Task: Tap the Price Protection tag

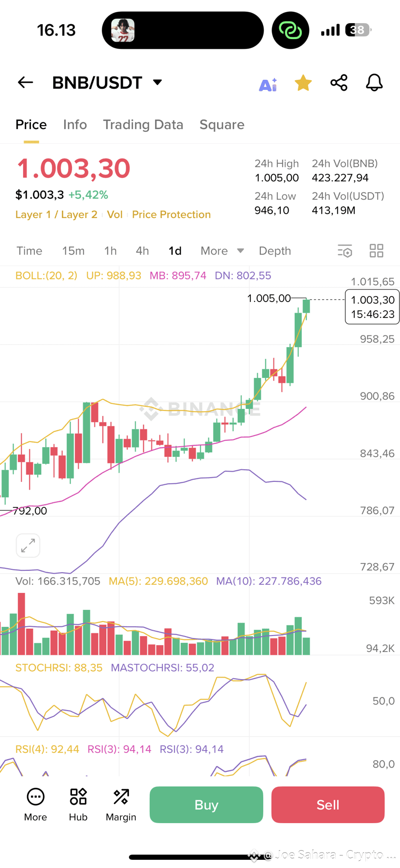Action: pyautogui.click(x=171, y=215)
